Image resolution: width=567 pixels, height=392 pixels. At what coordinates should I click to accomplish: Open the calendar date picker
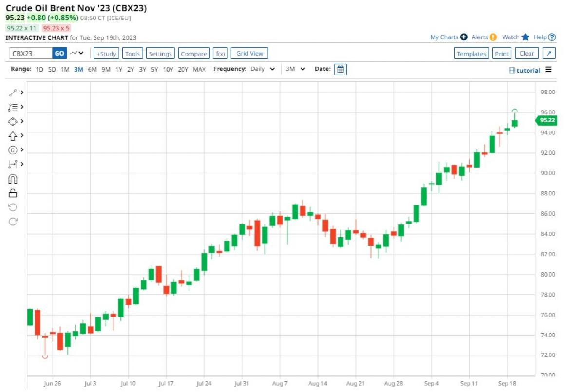pos(341,69)
